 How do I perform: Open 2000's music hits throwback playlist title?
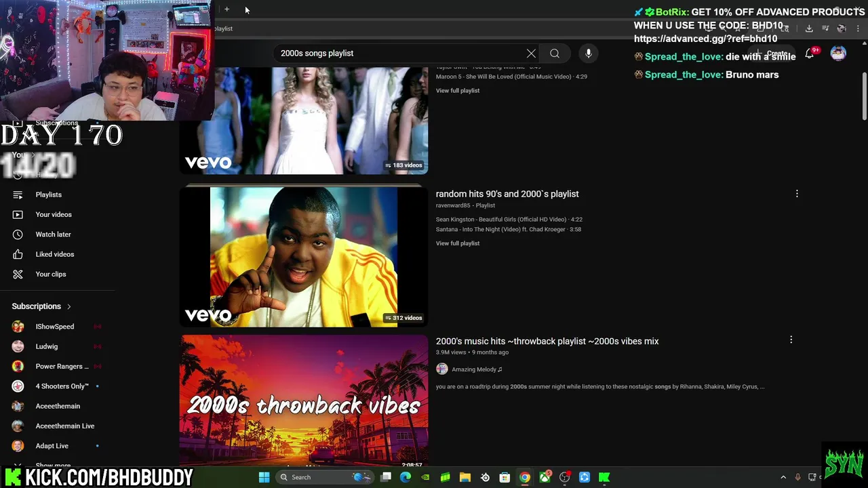(x=547, y=341)
